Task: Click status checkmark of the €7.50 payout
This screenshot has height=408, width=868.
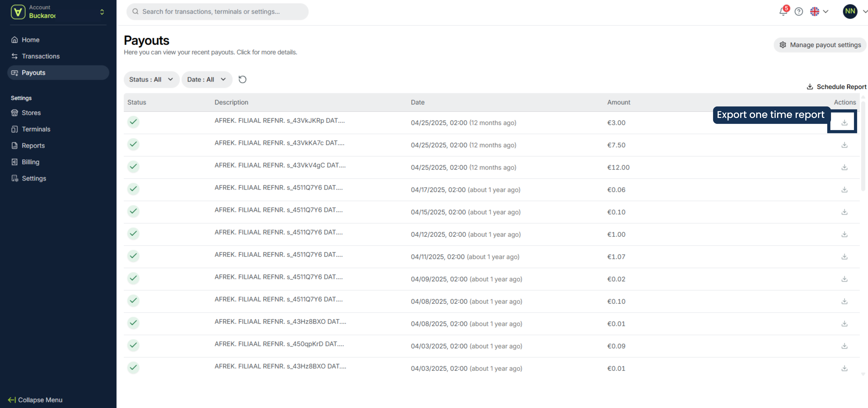Action: 133,144
